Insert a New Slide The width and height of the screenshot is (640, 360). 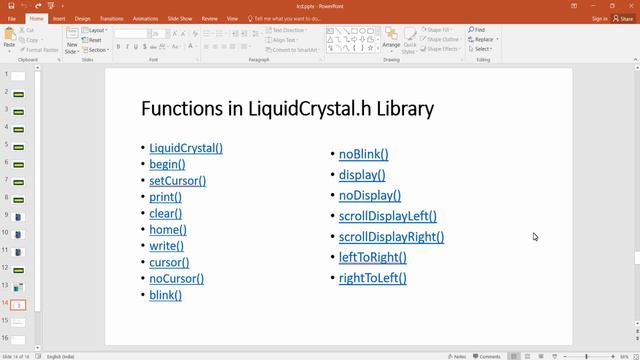(72, 41)
